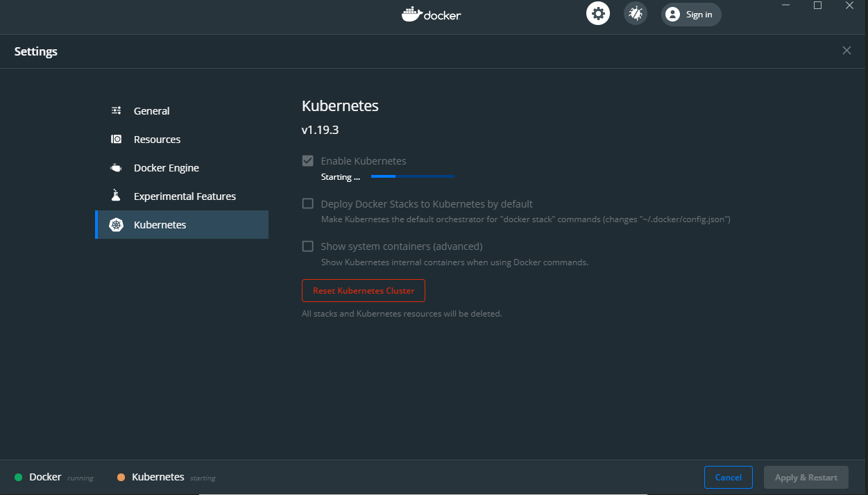
Task: Open the General settings section
Action: (x=182, y=110)
